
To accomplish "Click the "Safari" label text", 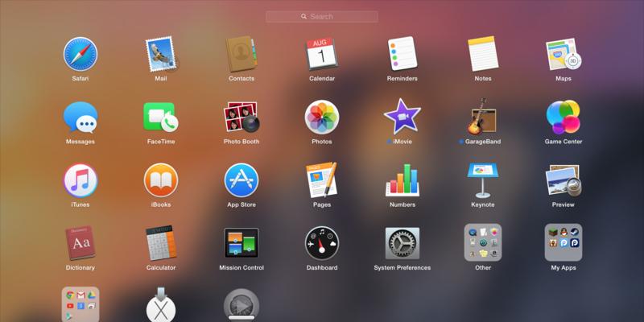I will pos(80,78).
